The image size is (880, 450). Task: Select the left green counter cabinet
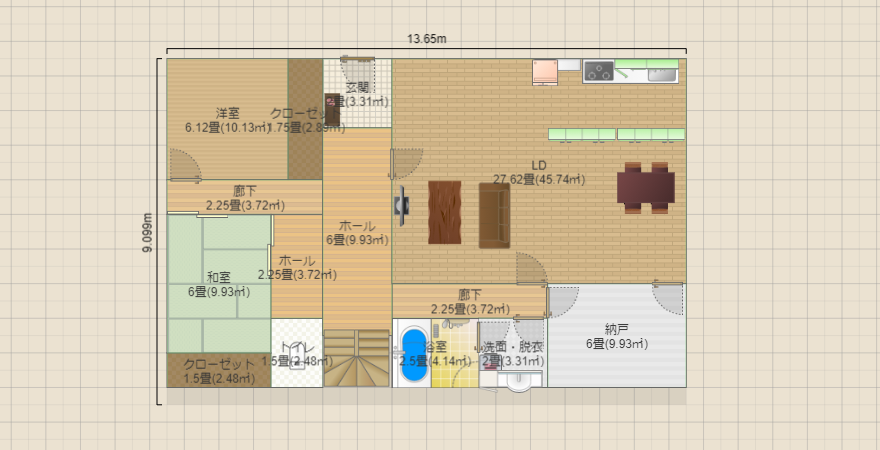(x=582, y=134)
